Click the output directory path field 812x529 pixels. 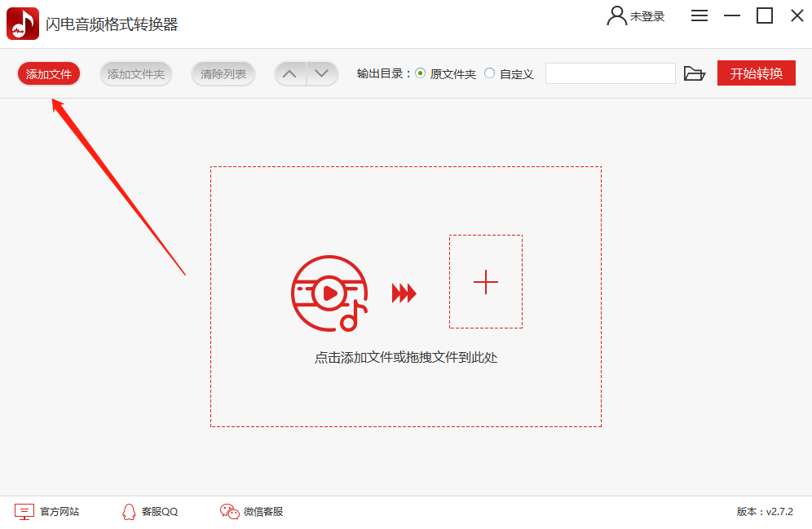[611, 73]
